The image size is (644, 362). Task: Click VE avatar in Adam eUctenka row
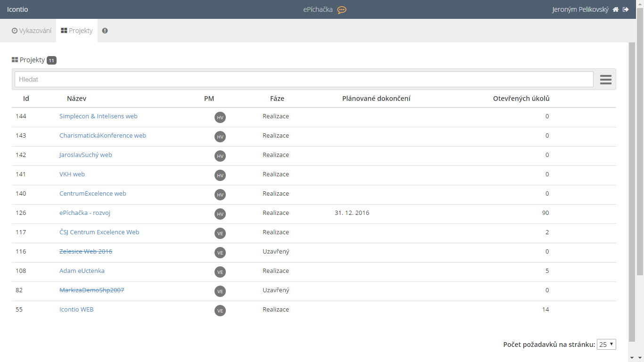pos(220,272)
